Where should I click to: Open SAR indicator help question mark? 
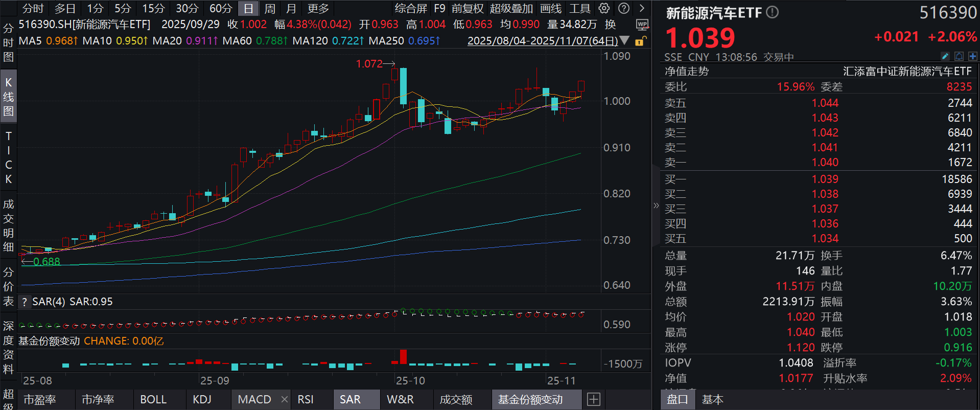(x=24, y=302)
